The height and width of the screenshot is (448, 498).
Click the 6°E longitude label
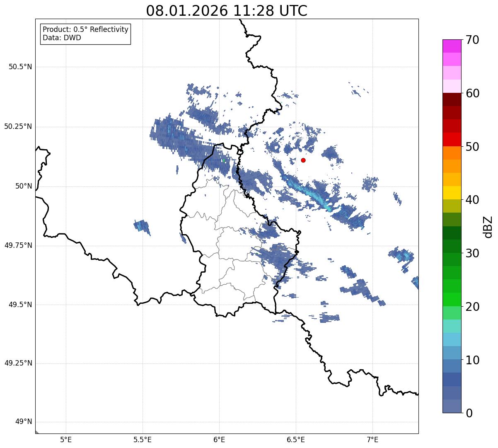219,440
